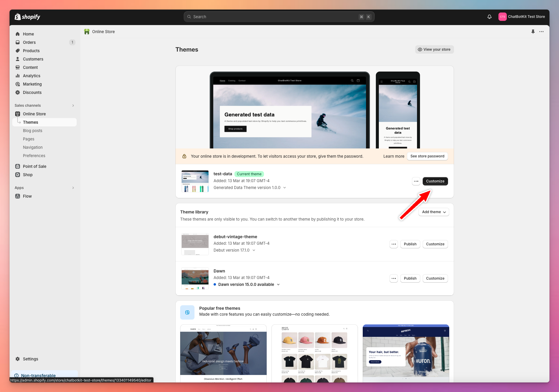Expand the Apps section
The width and height of the screenshot is (559, 392).
coord(73,188)
